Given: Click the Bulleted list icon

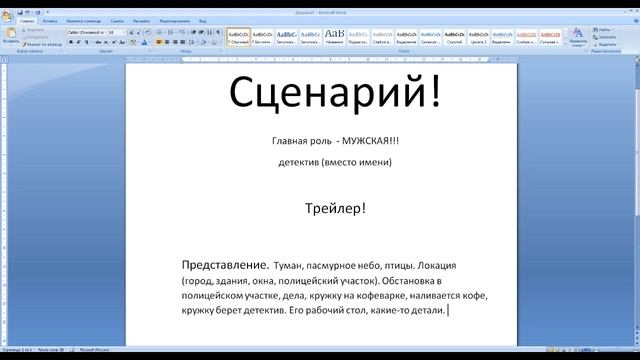Looking at the screenshot, I should click(160, 32).
